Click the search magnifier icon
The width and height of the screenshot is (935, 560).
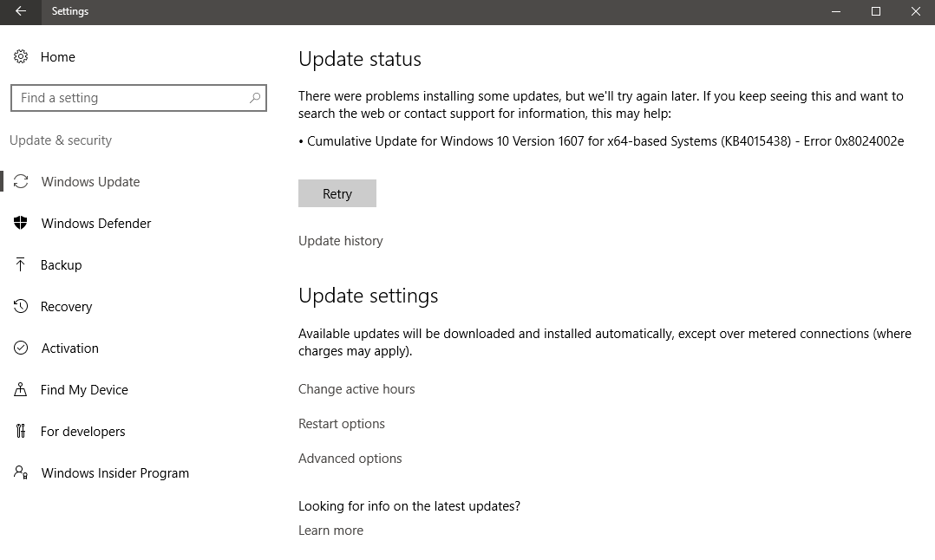coord(255,98)
